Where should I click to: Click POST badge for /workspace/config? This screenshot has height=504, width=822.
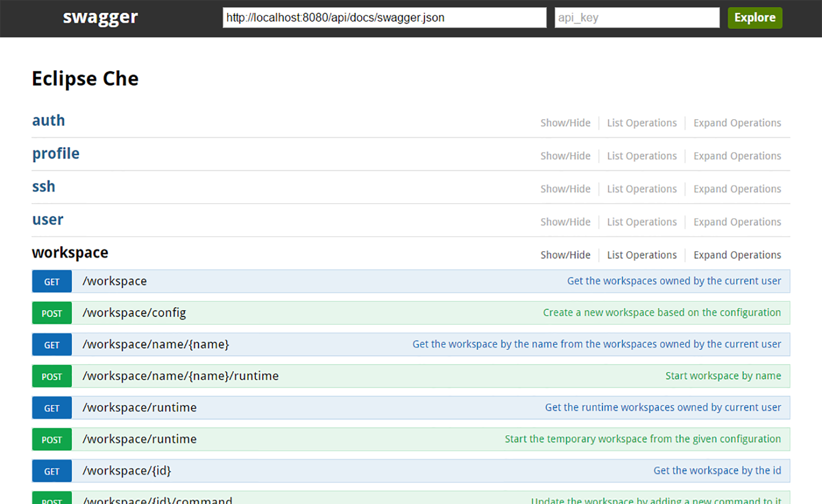click(52, 313)
